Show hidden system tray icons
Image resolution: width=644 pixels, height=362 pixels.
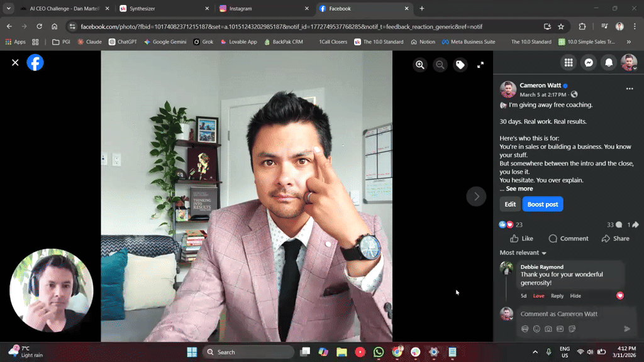click(x=535, y=352)
